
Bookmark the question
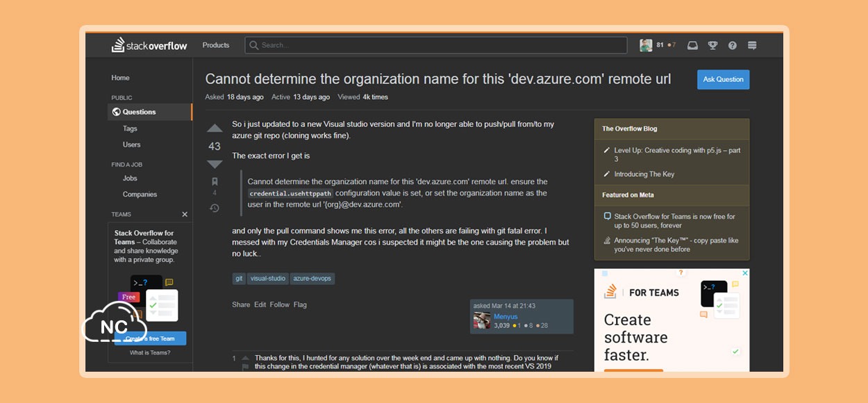[215, 181]
